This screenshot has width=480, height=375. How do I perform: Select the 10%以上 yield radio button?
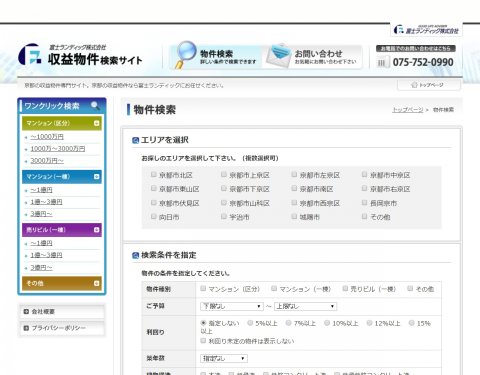tap(327, 323)
